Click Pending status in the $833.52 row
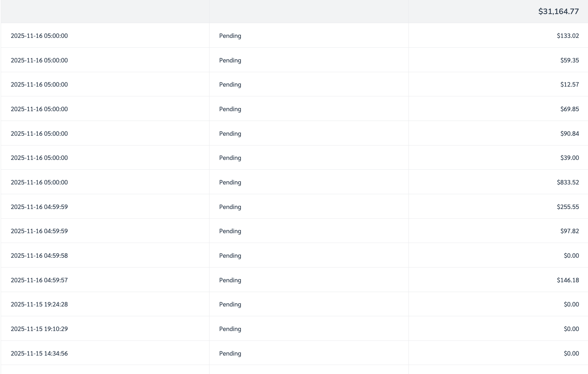Image resolution: width=588 pixels, height=374 pixels. pos(230,182)
